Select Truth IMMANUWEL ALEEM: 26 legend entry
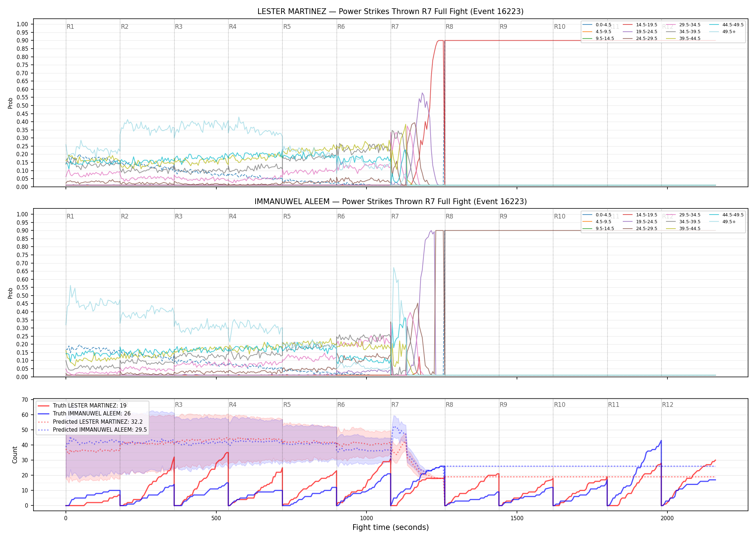756x540 pixels. tap(84, 414)
